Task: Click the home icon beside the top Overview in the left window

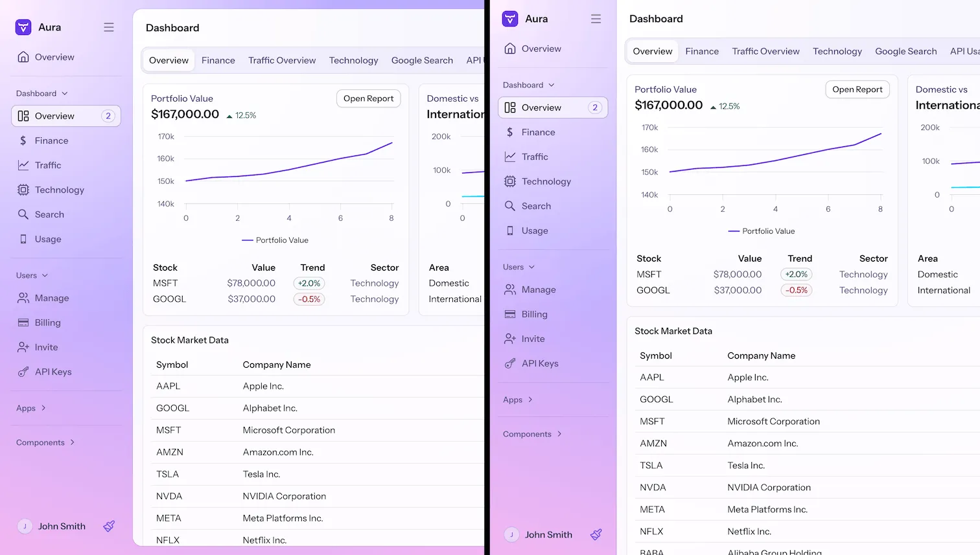Action: coord(23,57)
